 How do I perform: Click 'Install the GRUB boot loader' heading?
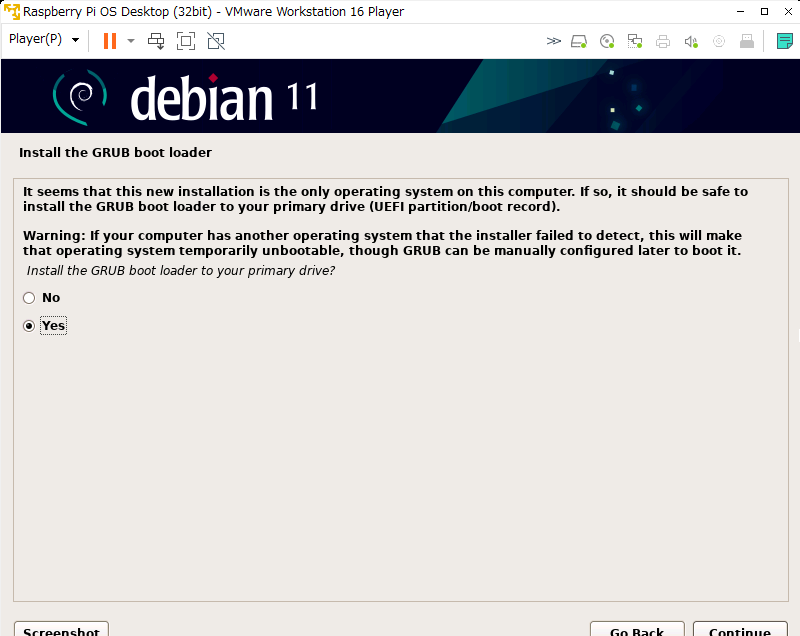[115, 152]
